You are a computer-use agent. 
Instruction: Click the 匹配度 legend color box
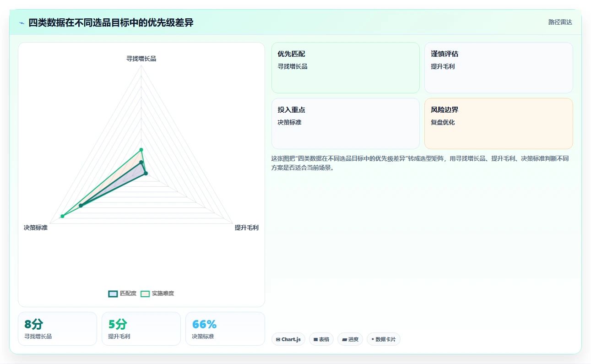click(113, 293)
